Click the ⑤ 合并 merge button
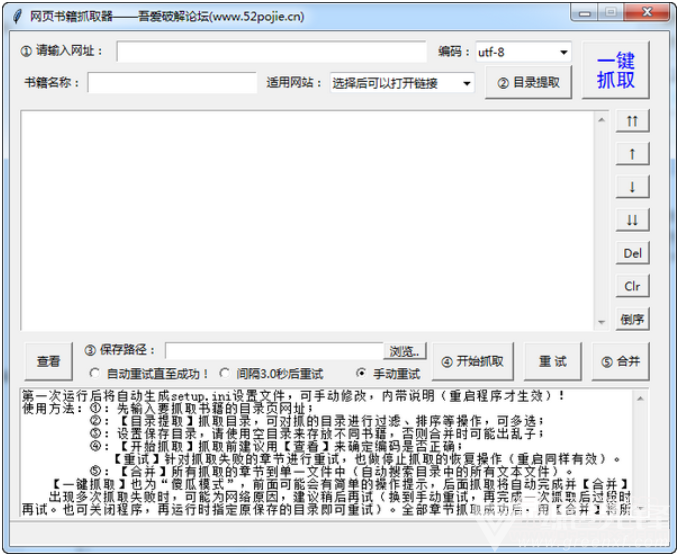Viewport: 679px width, 556px height. pos(621,362)
